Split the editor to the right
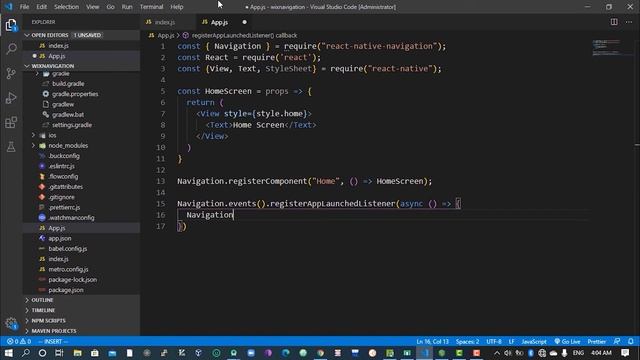The image size is (640, 360). (x=614, y=22)
